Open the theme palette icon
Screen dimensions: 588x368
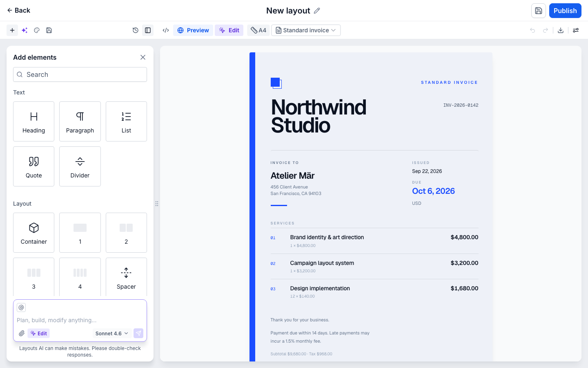[x=37, y=30]
